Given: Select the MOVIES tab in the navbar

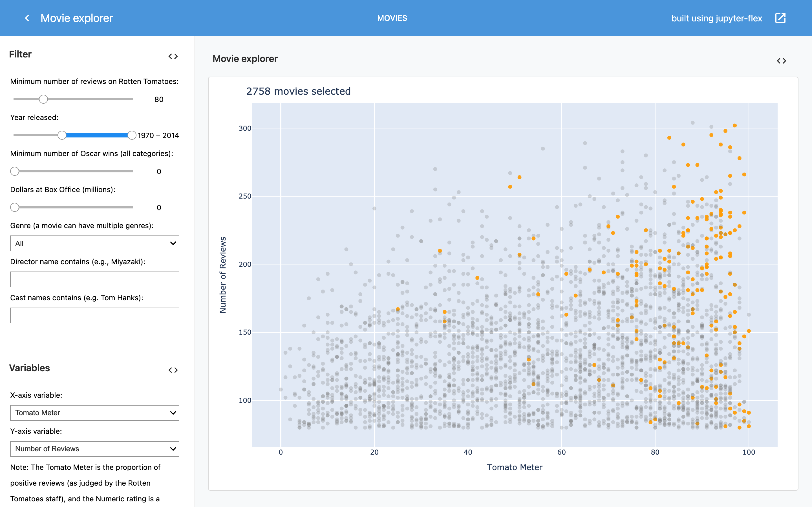Looking at the screenshot, I should pyautogui.click(x=392, y=18).
